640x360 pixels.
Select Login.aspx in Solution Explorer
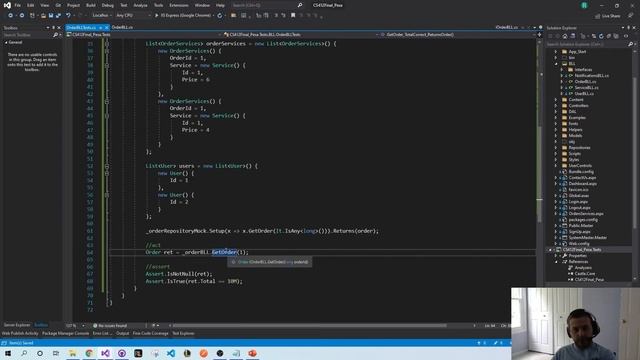pyautogui.click(x=578, y=202)
